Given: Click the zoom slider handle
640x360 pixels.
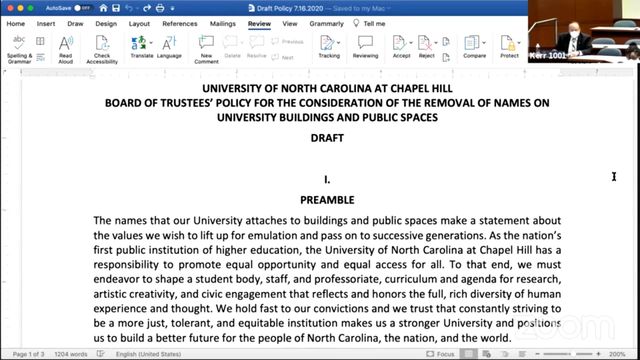Looking at the screenshot, I should [573, 354].
